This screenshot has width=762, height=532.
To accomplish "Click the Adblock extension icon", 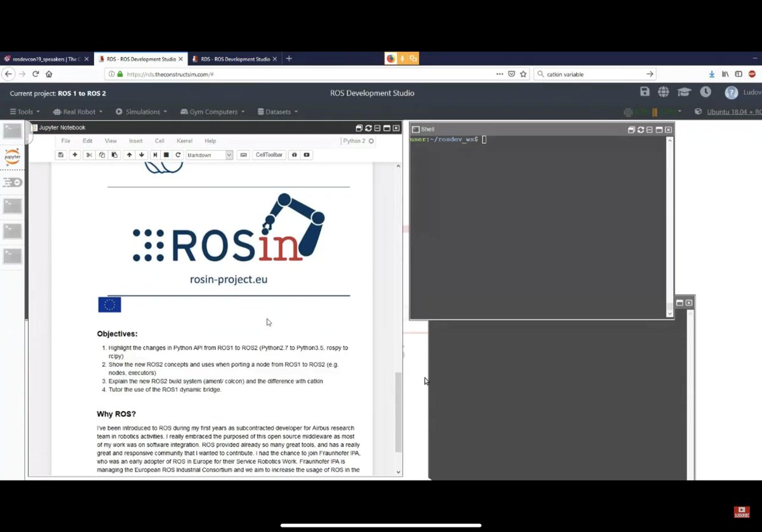I will [752, 74].
